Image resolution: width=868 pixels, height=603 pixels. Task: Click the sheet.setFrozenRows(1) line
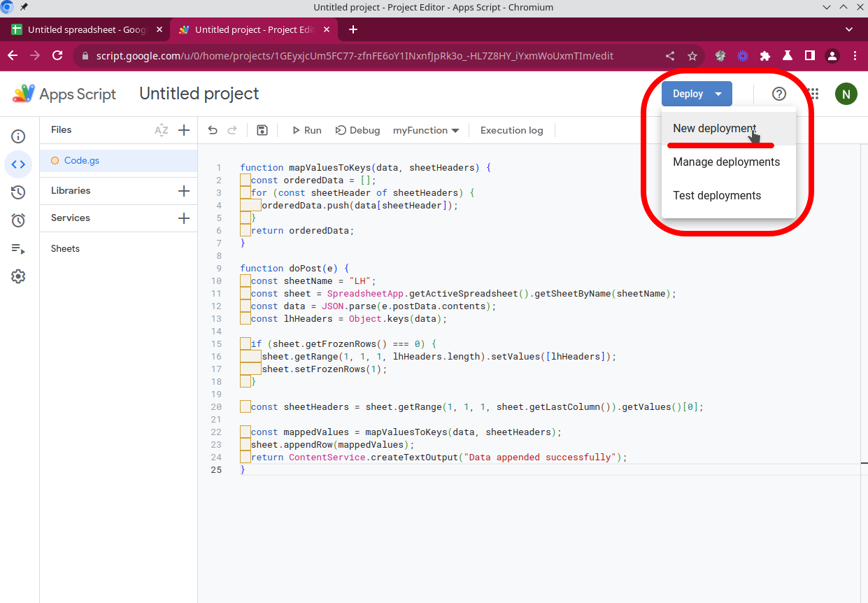[325, 369]
